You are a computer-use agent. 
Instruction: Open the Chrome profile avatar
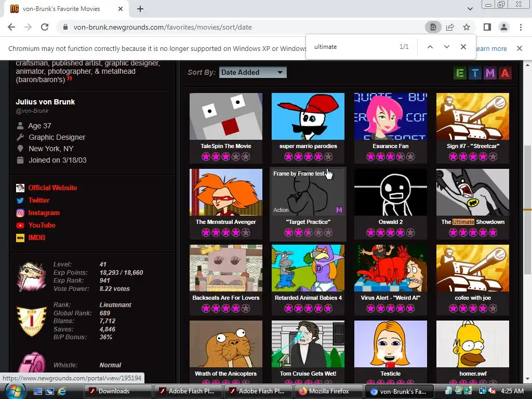click(504, 27)
